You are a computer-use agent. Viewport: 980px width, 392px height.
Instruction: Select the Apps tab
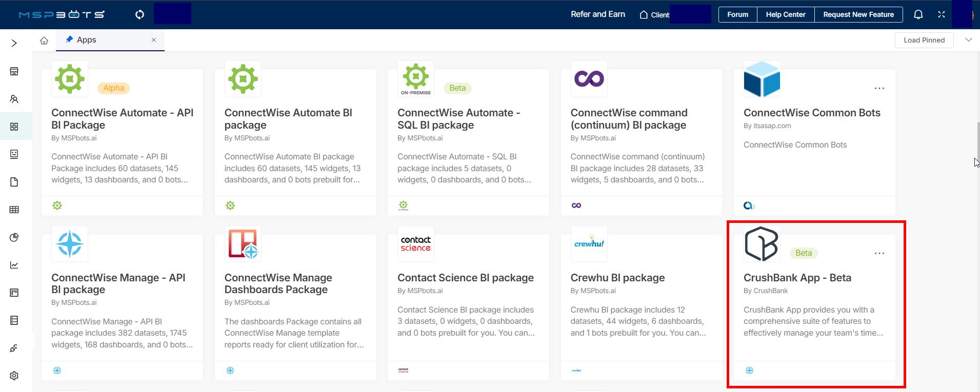tap(86, 40)
